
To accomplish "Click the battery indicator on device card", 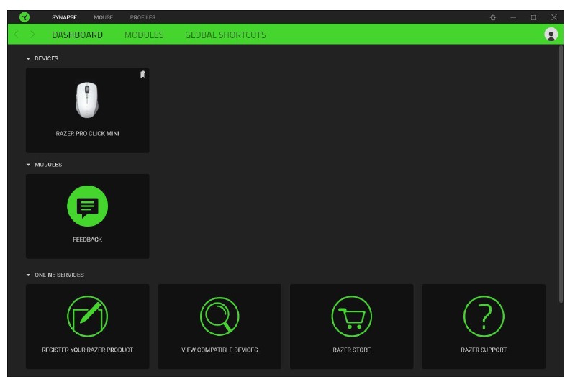I will coord(143,75).
